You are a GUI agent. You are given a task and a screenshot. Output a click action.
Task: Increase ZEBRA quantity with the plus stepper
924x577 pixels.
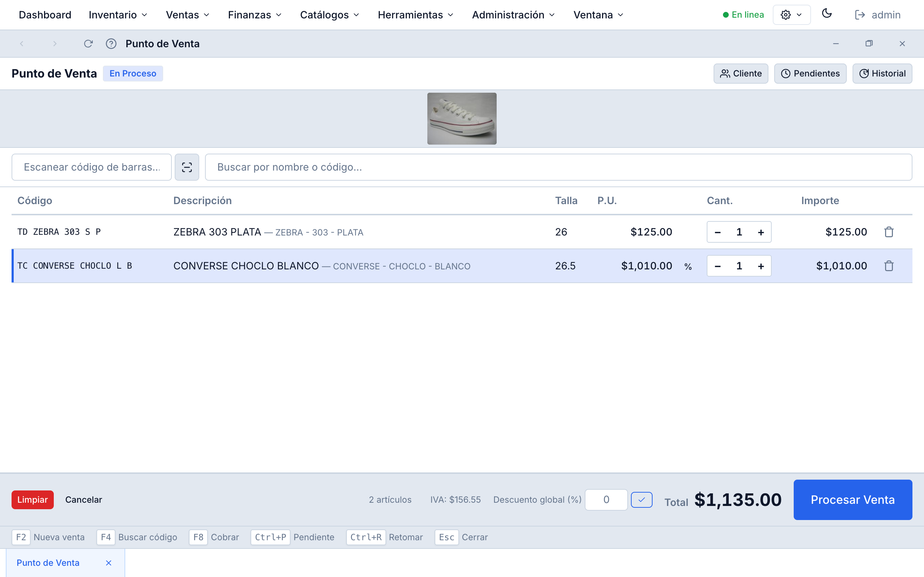tap(760, 232)
